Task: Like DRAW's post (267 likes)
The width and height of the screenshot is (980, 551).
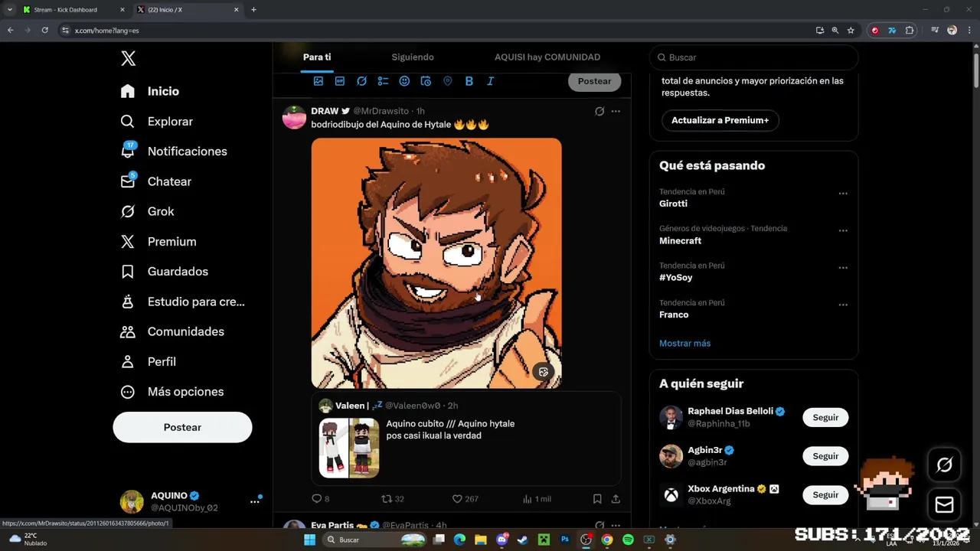Action: pyautogui.click(x=465, y=499)
